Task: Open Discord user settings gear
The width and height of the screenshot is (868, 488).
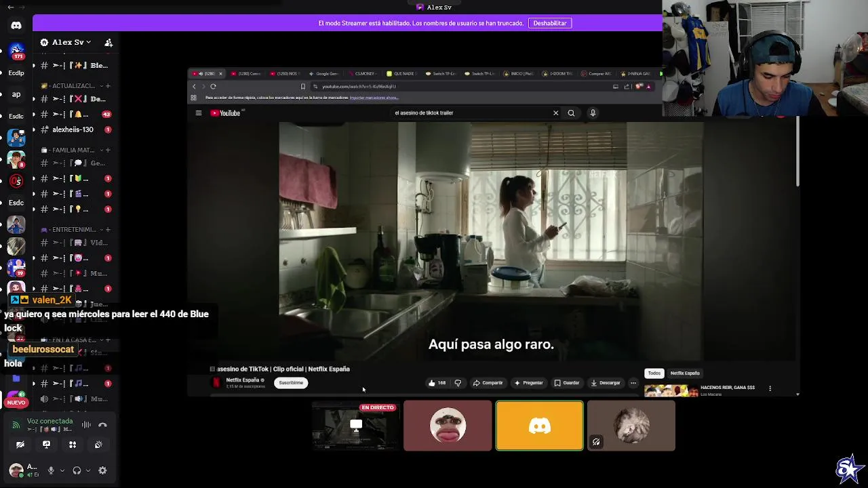Action: 102,470
